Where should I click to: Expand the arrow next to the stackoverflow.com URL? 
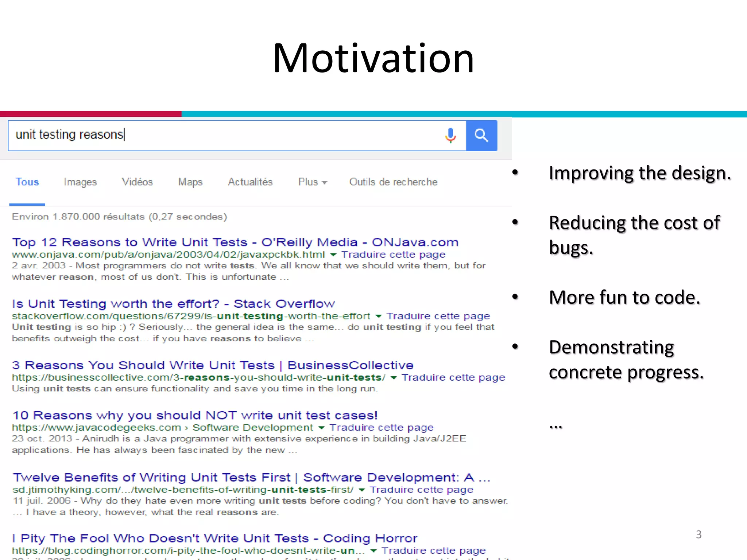pyautogui.click(x=379, y=316)
